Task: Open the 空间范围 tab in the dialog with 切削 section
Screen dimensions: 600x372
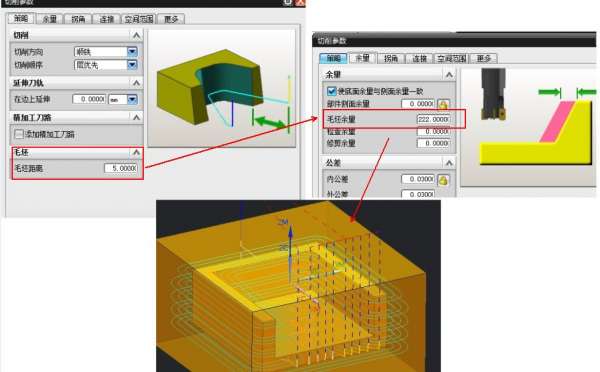Action: [x=139, y=19]
